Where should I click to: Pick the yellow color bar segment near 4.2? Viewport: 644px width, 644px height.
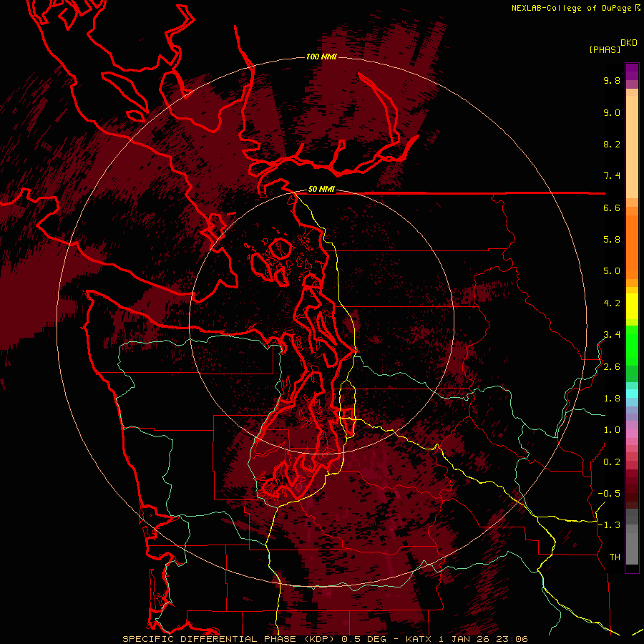(x=632, y=306)
